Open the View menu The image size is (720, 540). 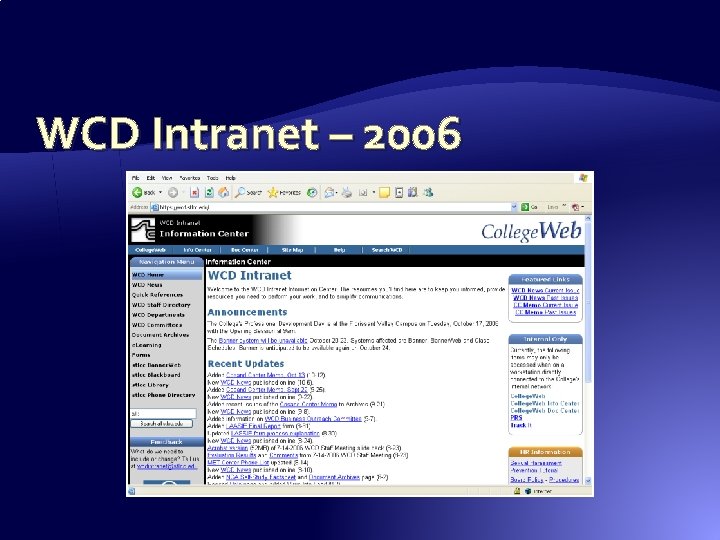(x=167, y=178)
